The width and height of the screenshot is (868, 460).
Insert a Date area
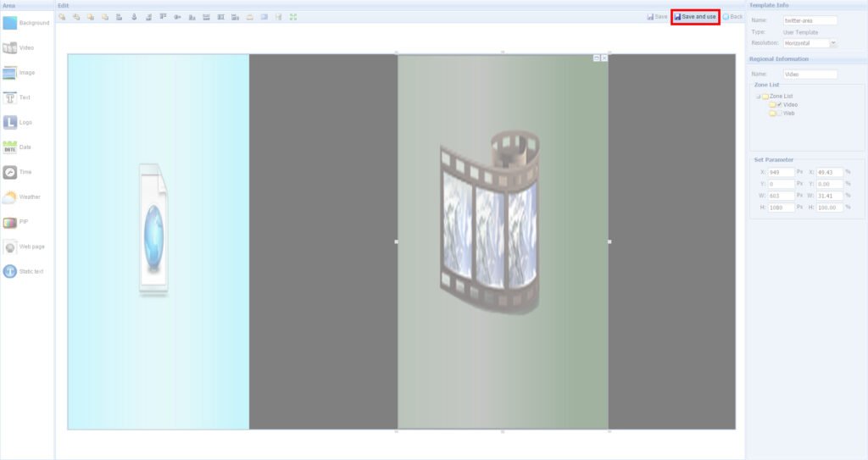point(10,147)
